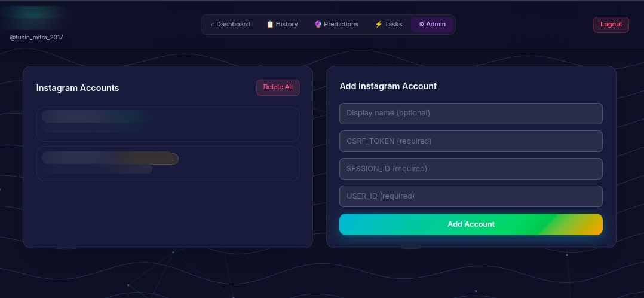Click the Instagram Accounts panel heading

78,88
